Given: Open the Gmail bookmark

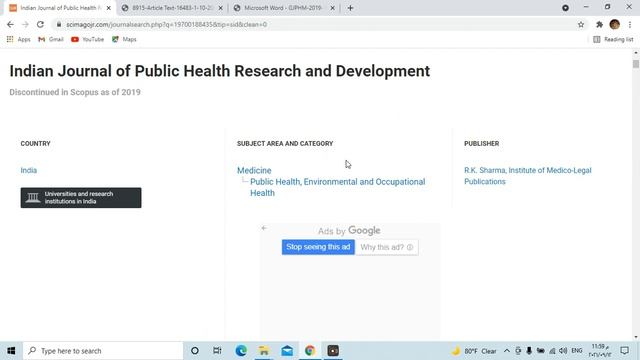Looking at the screenshot, I should pyautogui.click(x=51, y=39).
